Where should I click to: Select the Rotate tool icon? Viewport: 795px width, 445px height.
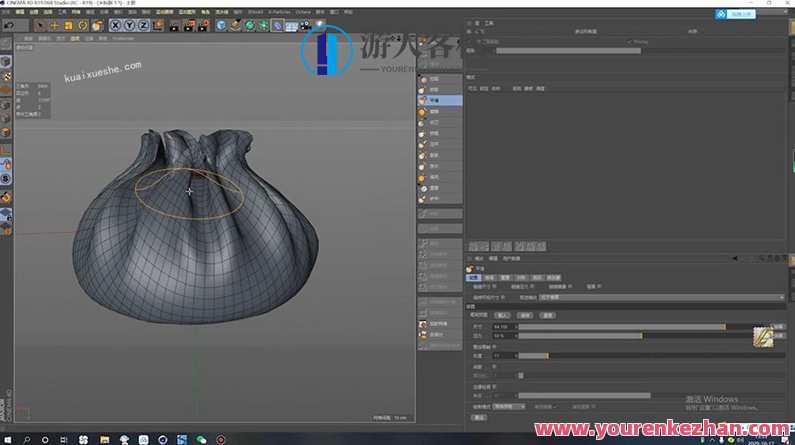point(83,24)
